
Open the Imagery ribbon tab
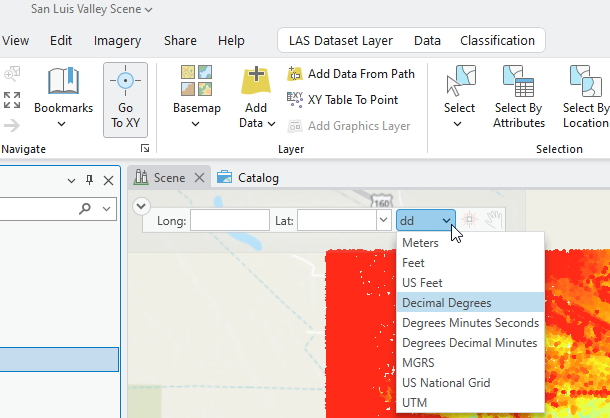[117, 40]
